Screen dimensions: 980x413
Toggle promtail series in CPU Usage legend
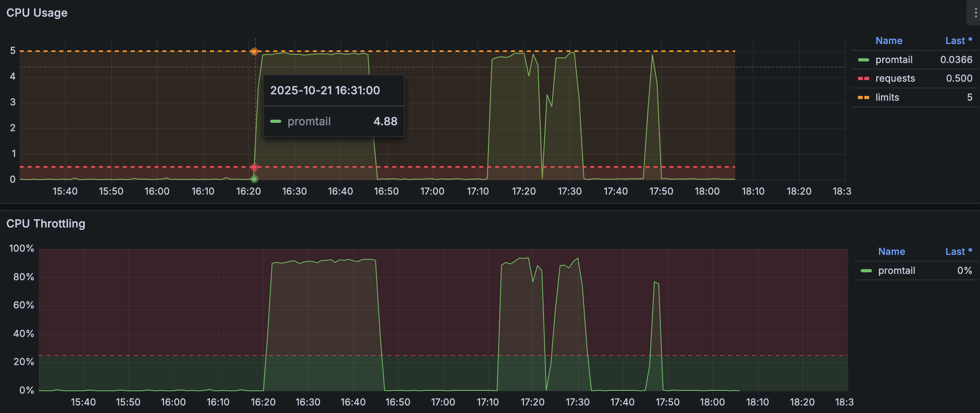click(894, 60)
